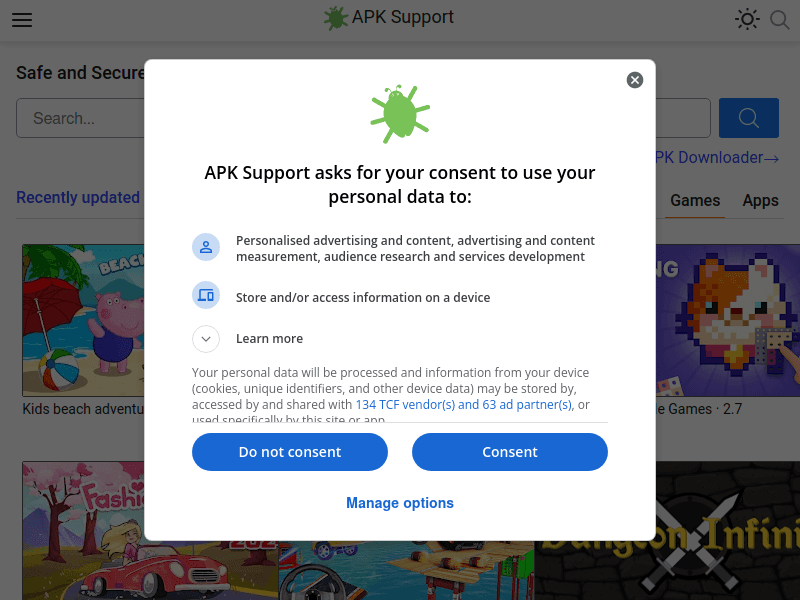
Task: Toggle the light/dark theme sun icon
Action: coord(747,19)
